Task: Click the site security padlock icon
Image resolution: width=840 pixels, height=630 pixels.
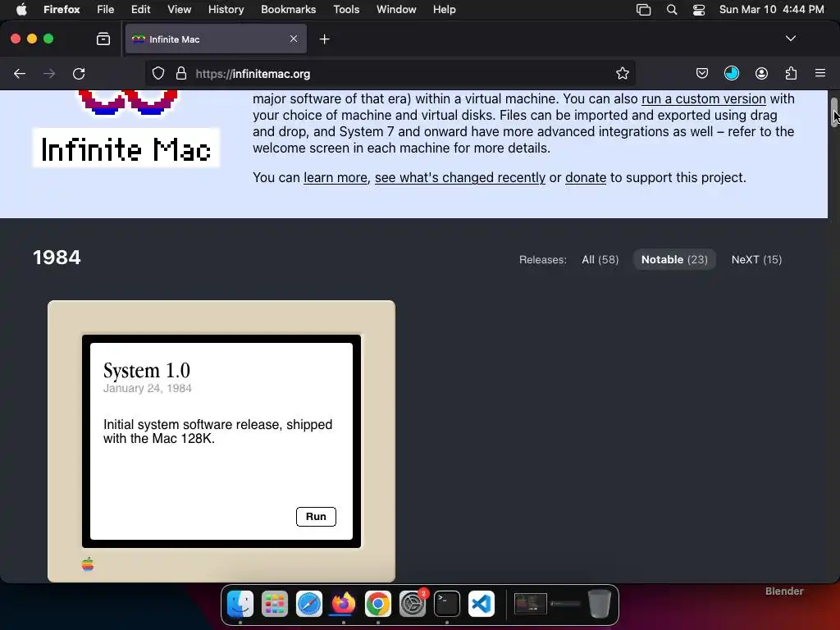Action: point(181,73)
